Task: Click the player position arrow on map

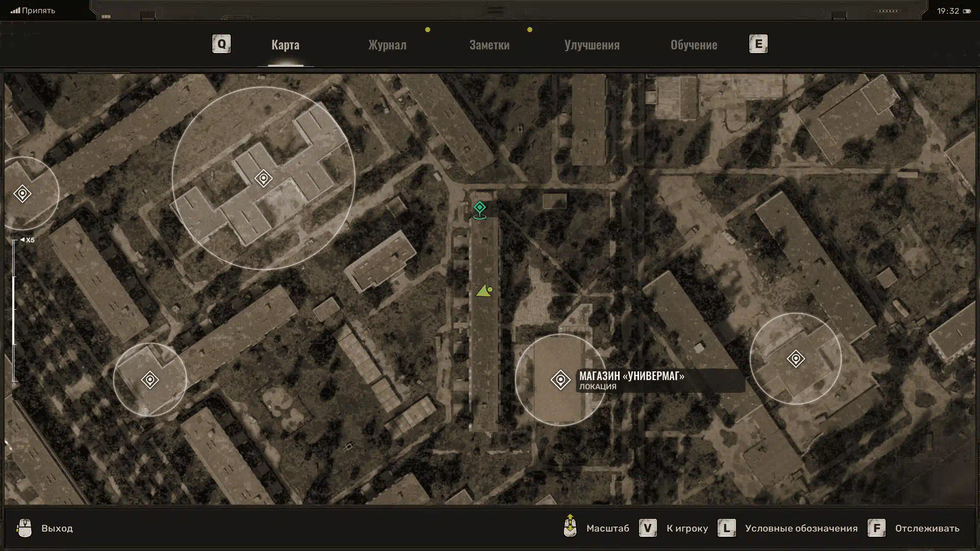Action: tap(484, 291)
